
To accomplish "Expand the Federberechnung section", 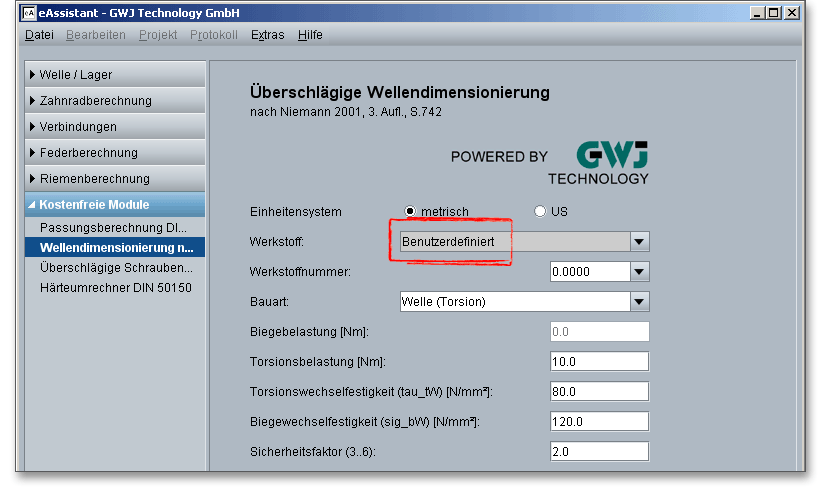I will pyautogui.click(x=114, y=153).
